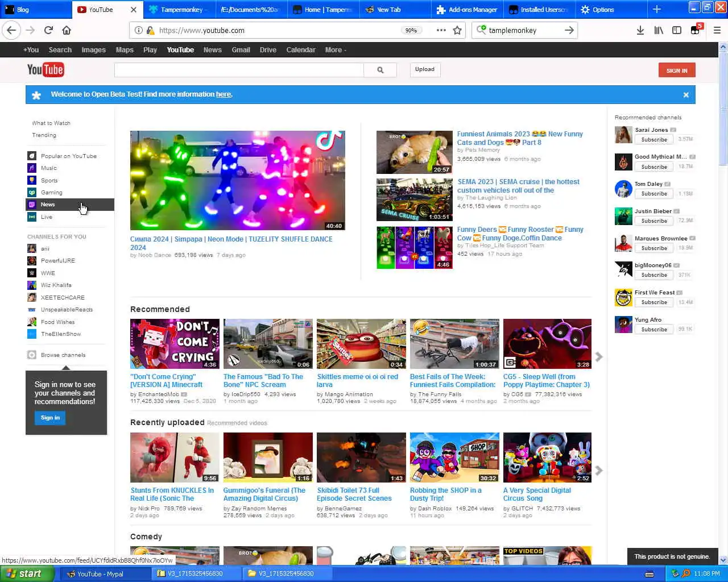Open Tampermonkey extension icon with badge
Screen dimensions: 728x582
point(696,30)
